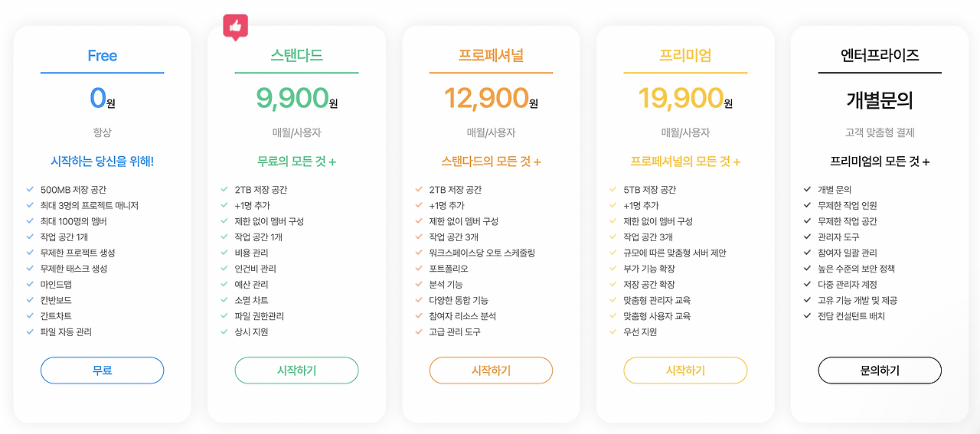Click the checkmark beside 상시 지원
The image size is (980, 434).
[224, 332]
